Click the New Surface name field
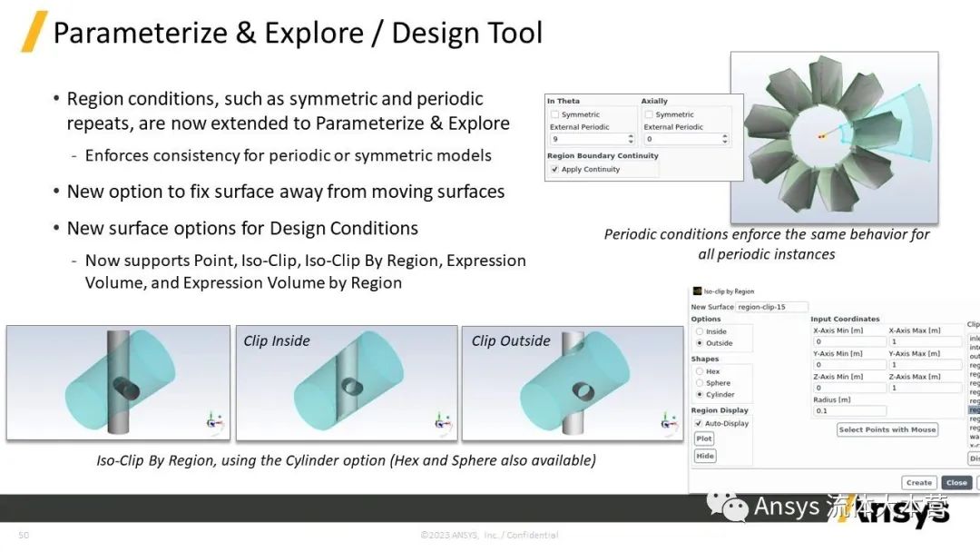The image size is (980, 552). 772,307
